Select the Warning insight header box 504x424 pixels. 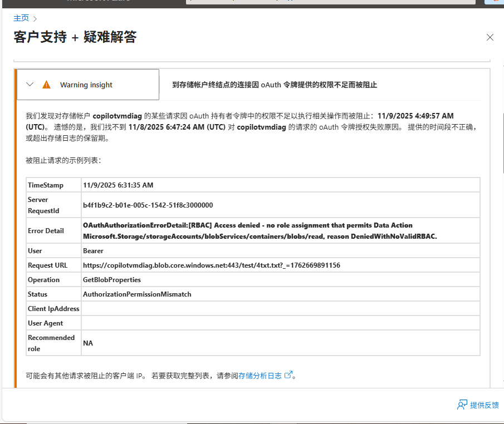pyautogui.click(x=88, y=85)
